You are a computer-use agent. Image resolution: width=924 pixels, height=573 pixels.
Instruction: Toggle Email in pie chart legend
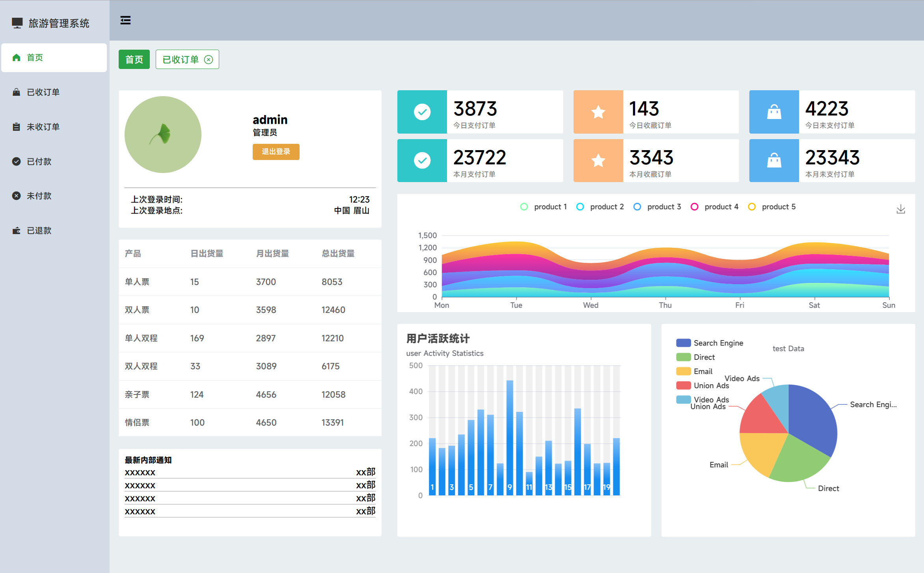coord(695,371)
